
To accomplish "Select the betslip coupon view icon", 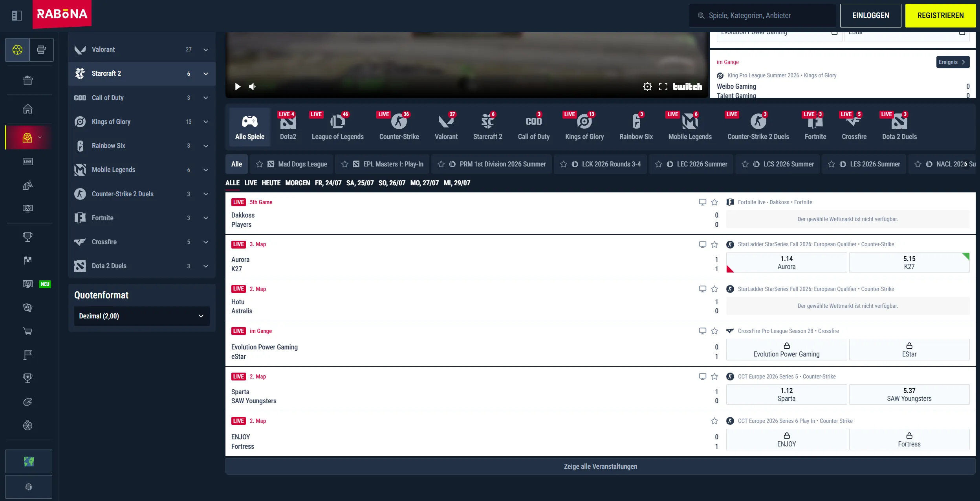I will (x=42, y=50).
